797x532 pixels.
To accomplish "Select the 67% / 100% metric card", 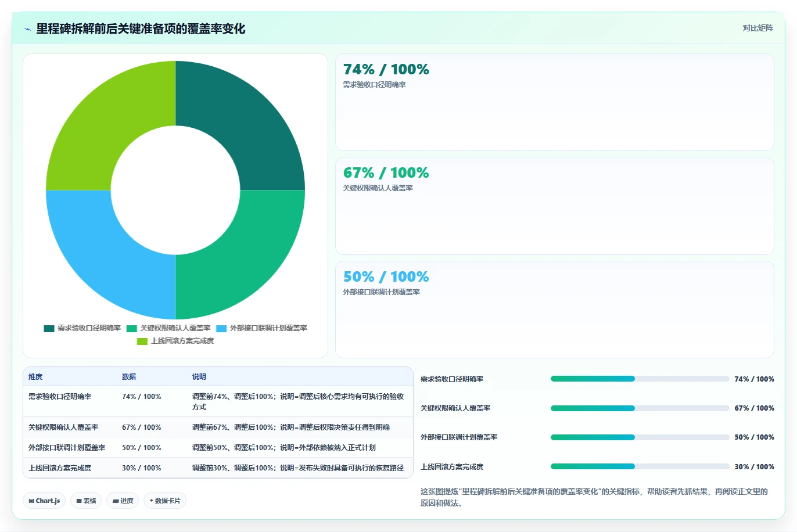I will [x=555, y=206].
